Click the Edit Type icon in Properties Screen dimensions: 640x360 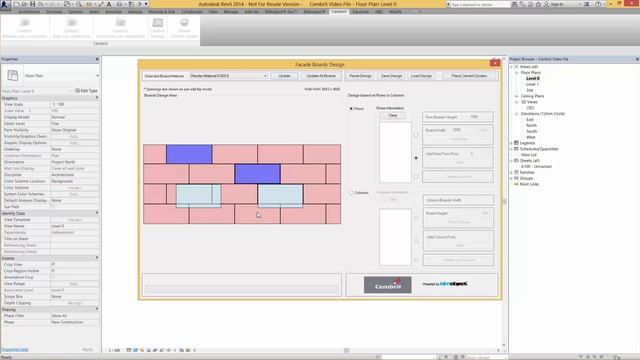pos(77,91)
